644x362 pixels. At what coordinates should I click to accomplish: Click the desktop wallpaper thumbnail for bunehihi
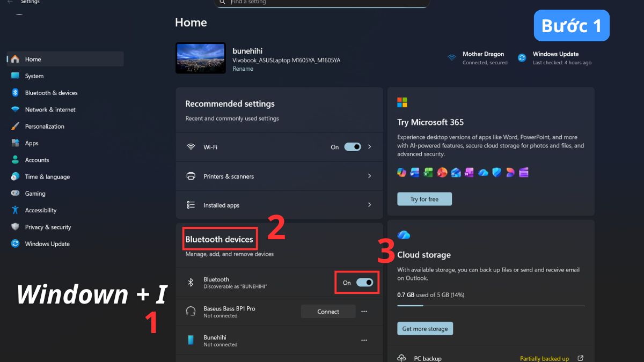click(201, 58)
